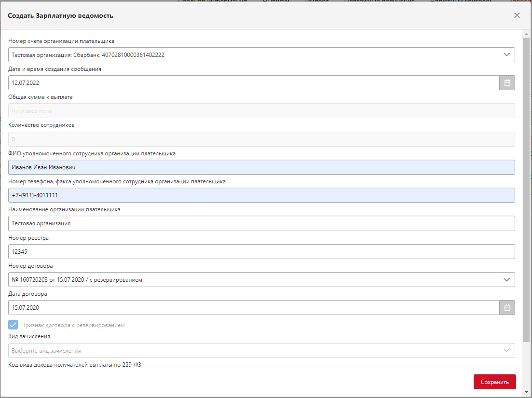Open Вид зачисления dropdown arrow

pyautogui.click(x=506, y=351)
